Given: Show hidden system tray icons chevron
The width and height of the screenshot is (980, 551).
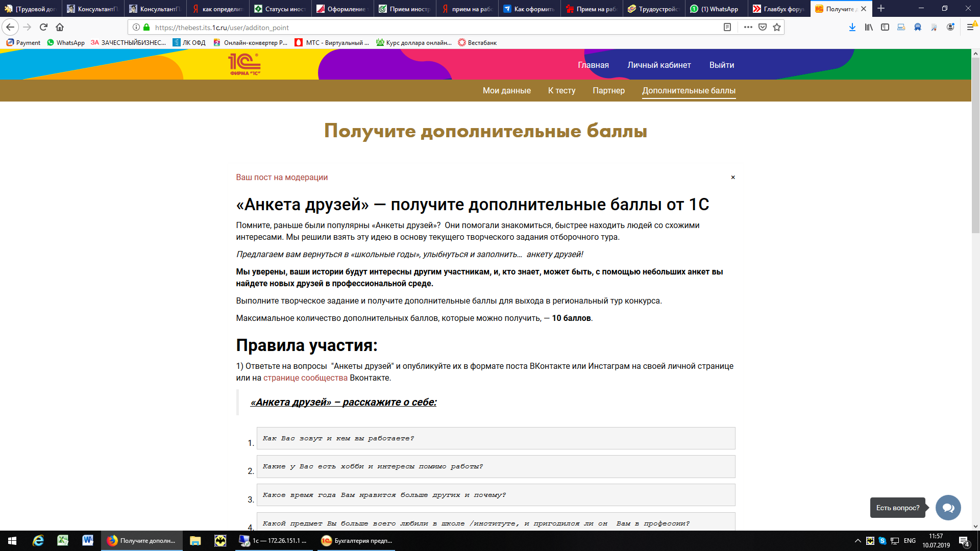Looking at the screenshot, I should tap(857, 541).
